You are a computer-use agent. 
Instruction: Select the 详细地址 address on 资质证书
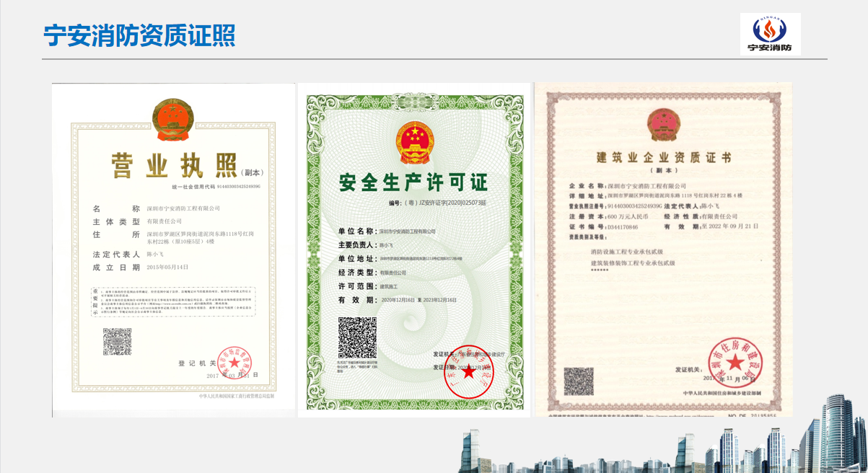click(675, 196)
